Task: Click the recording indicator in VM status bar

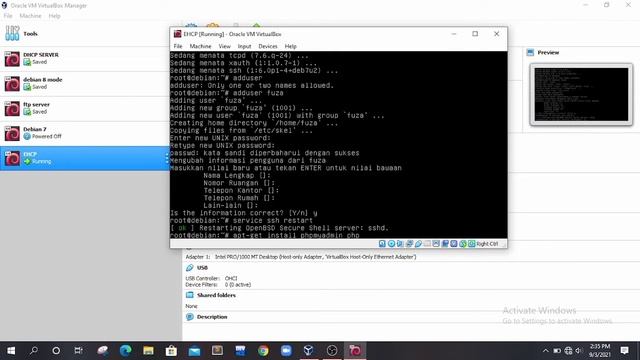Action: point(445,244)
